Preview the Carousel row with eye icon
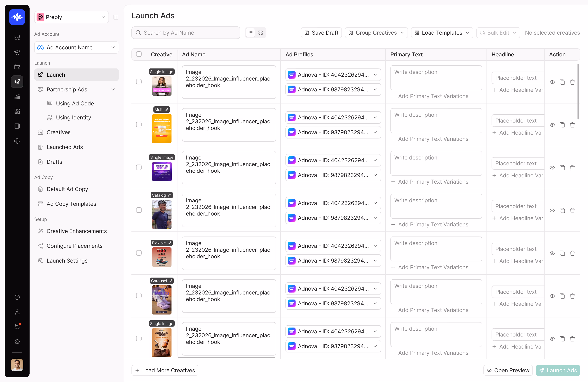 click(x=552, y=296)
